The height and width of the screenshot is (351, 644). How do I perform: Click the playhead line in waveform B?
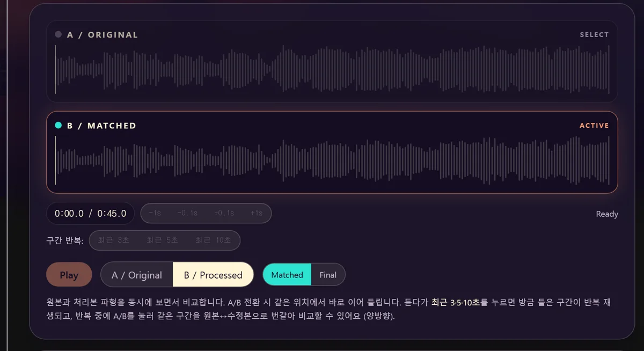click(x=55, y=160)
